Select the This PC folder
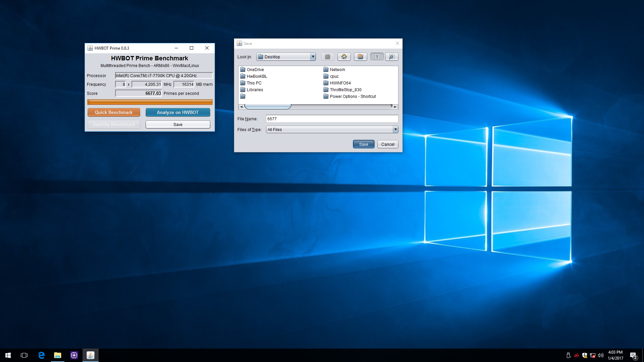This screenshot has height=362, width=644. tap(251, 83)
